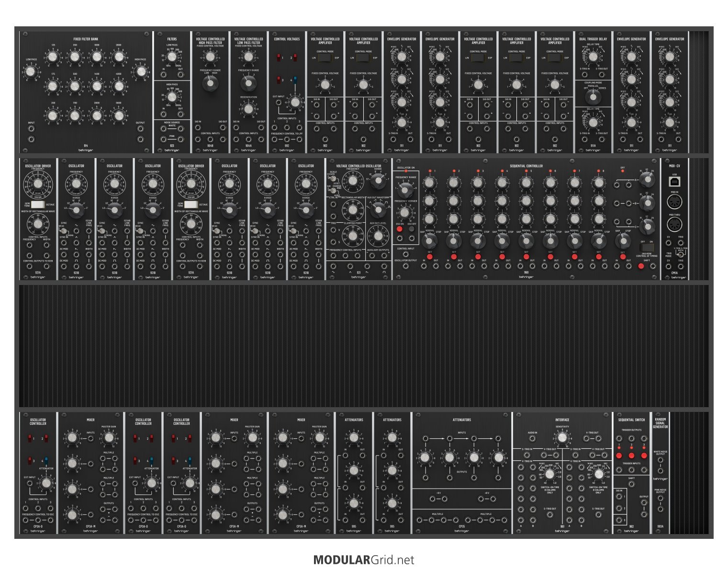Click the REGENERATION knob on 904A filter
Image resolution: width=728 pixels, height=570 pixels.
[248, 109]
